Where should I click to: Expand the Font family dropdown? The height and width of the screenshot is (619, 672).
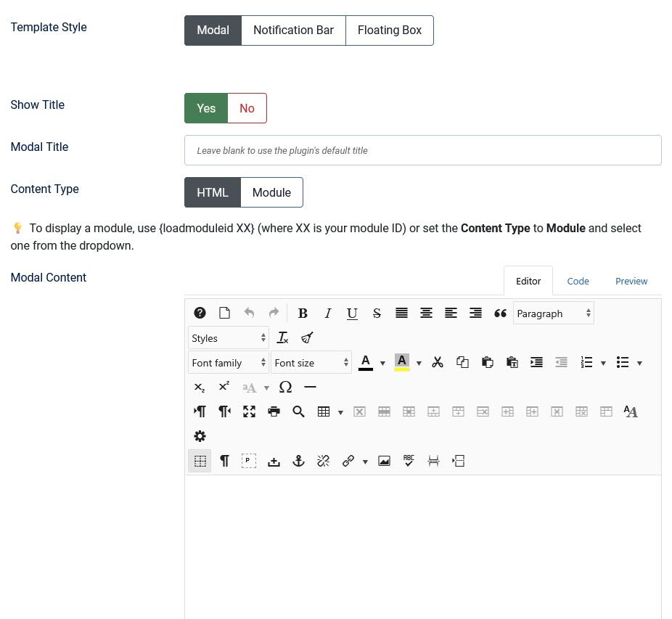[x=228, y=363]
